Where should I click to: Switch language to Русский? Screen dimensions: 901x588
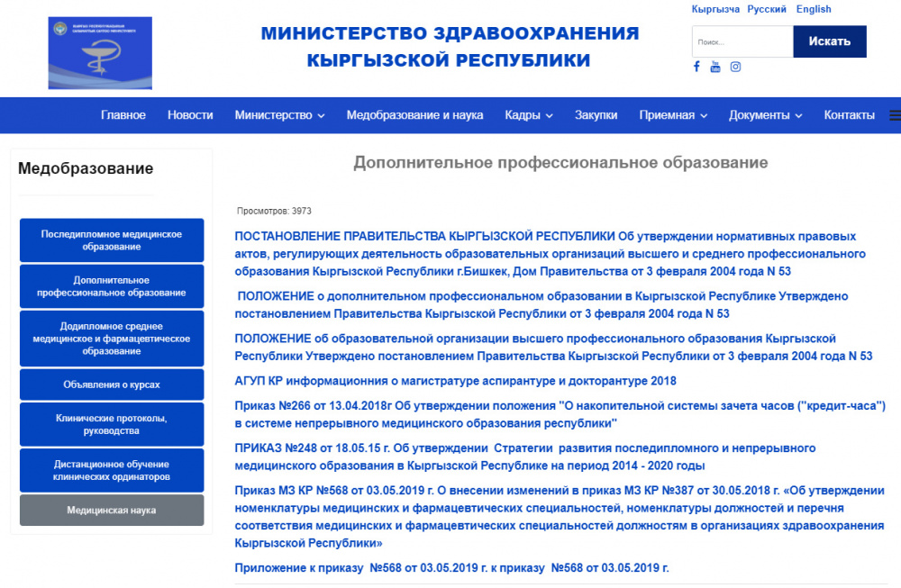[x=765, y=9]
